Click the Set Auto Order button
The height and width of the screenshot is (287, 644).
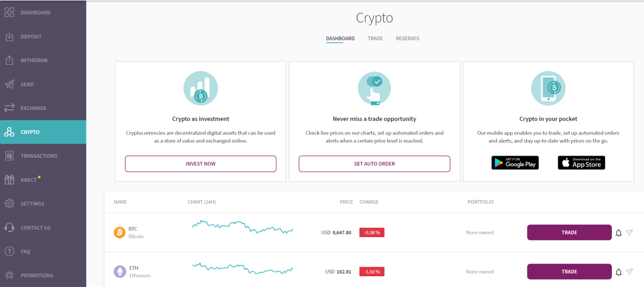tap(374, 164)
